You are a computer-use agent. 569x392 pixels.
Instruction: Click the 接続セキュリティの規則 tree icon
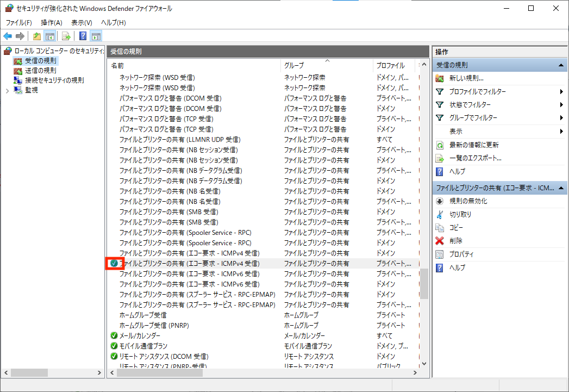18,80
